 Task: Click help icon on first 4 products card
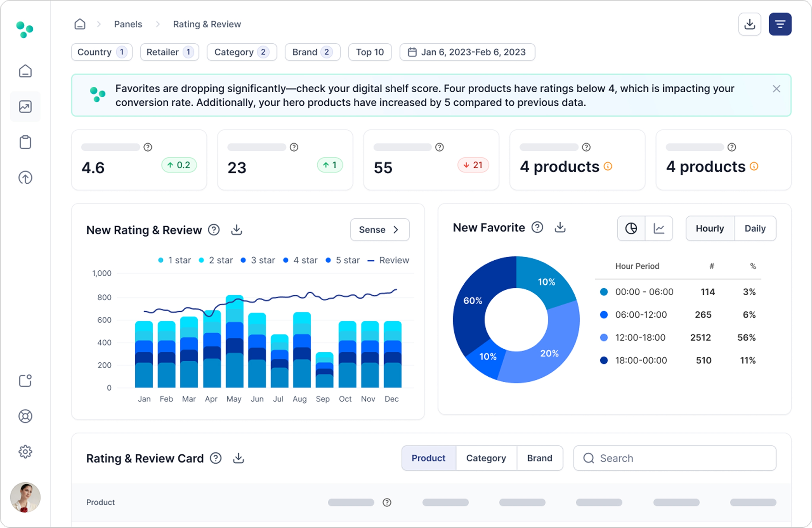[x=586, y=147]
